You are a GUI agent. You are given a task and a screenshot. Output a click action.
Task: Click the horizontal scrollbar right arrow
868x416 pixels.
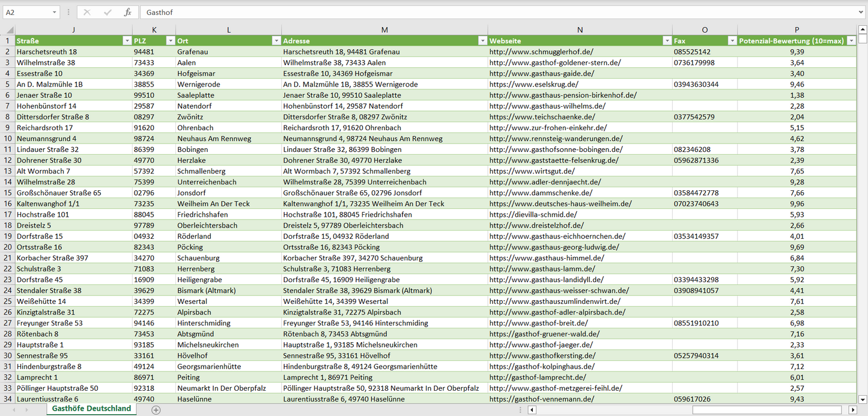click(x=852, y=410)
